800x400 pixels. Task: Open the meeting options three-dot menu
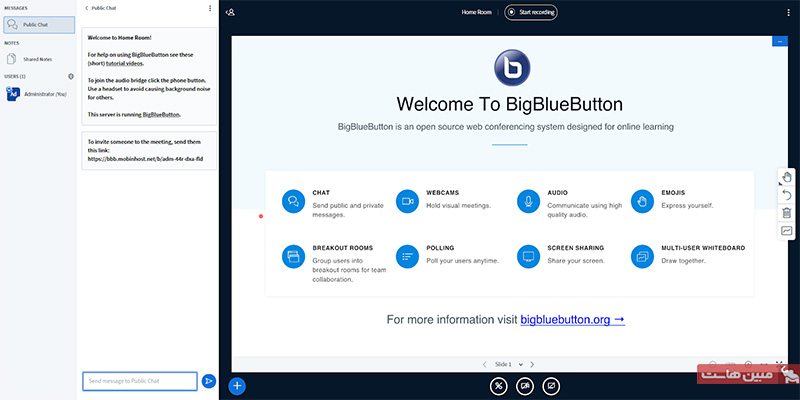789,12
